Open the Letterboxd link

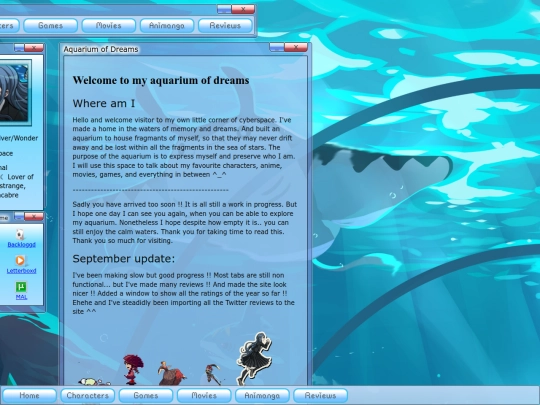tap(21, 271)
